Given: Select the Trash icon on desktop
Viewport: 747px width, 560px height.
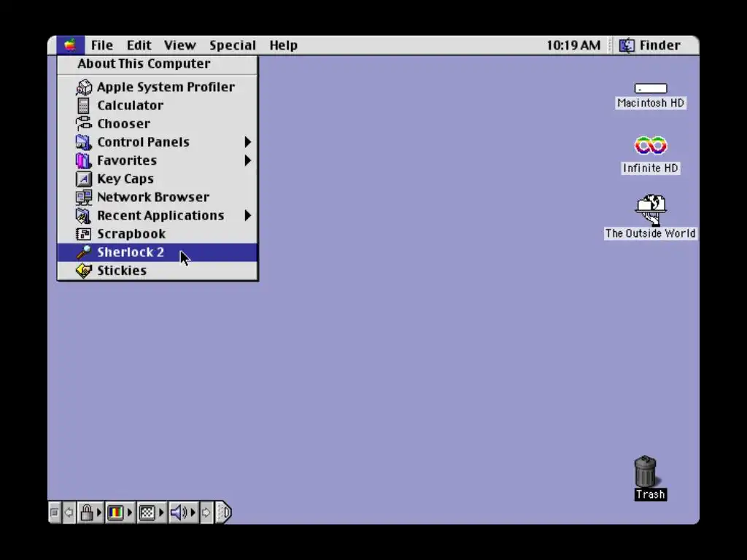Looking at the screenshot, I should (x=650, y=478).
